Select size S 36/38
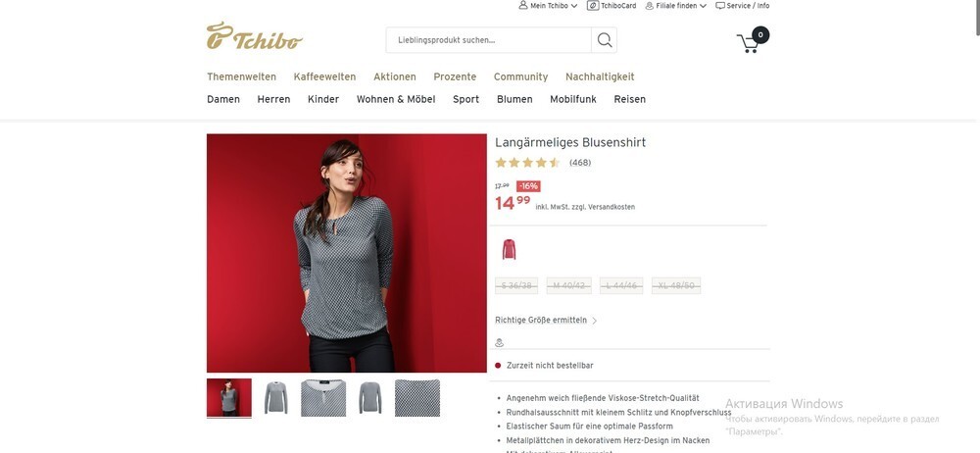 pyautogui.click(x=516, y=286)
